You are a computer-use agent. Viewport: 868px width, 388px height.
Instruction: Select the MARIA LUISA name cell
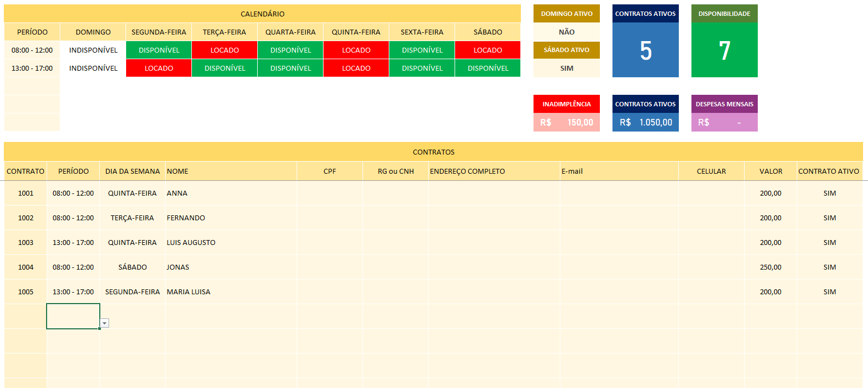tap(230, 292)
